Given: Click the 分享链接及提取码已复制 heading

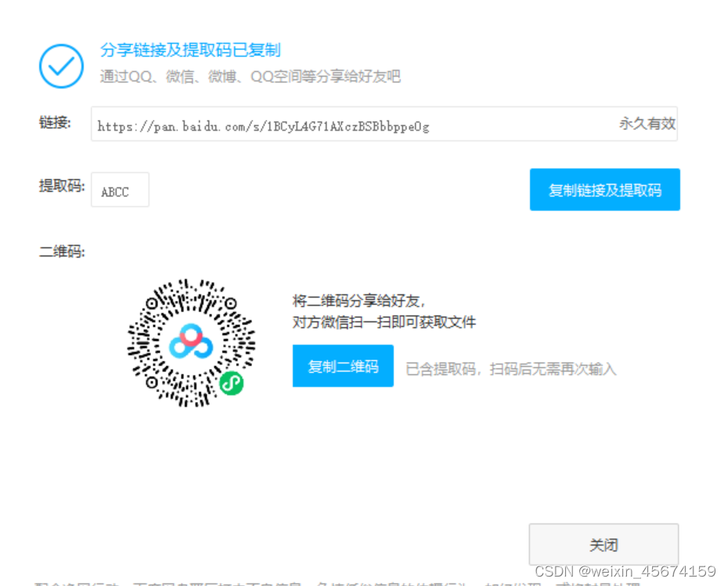Looking at the screenshot, I should pos(190,49).
